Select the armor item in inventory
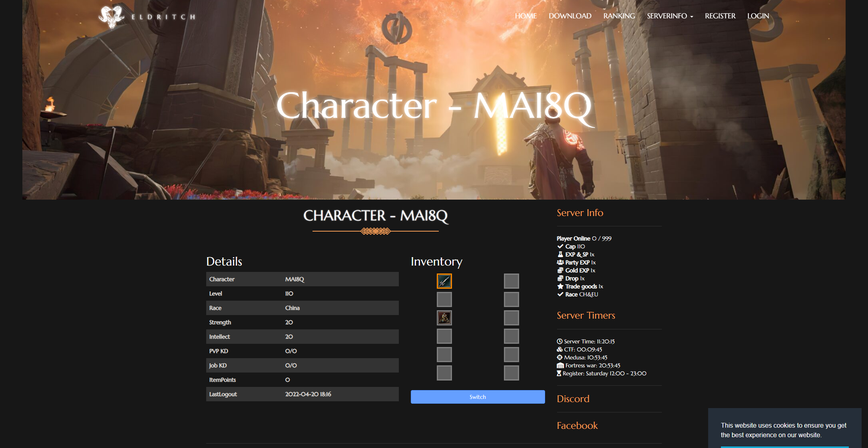 tap(444, 318)
